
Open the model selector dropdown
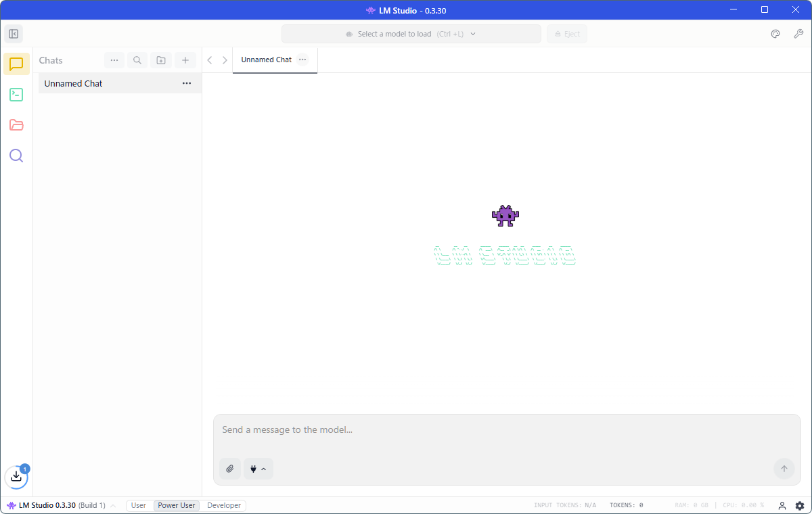point(411,34)
